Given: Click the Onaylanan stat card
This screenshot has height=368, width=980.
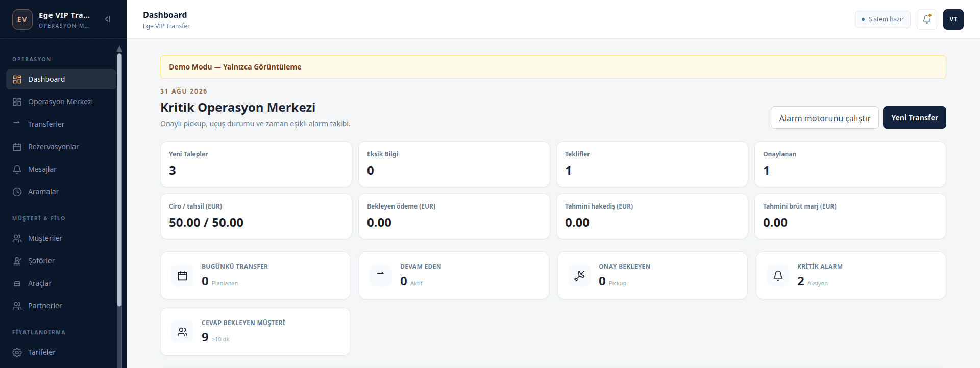Looking at the screenshot, I should [850, 164].
